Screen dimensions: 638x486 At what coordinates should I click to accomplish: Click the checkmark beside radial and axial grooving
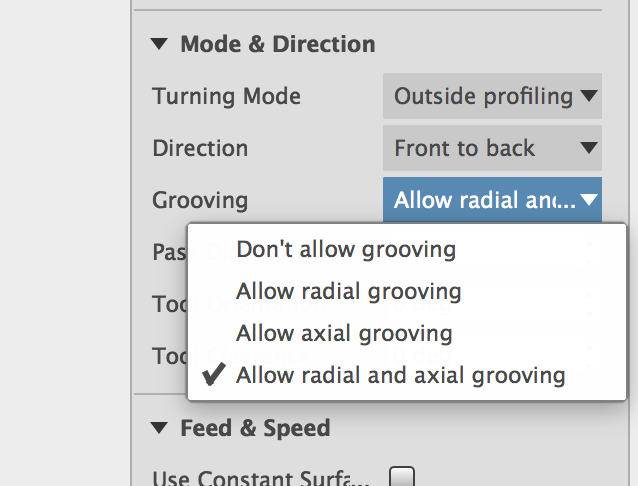click(x=212, y=376)
